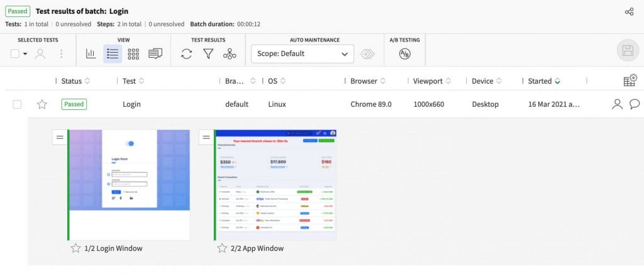Screen dimensions: 644x274
Task: Open the three-dot more options menu
Action: tap(61, 54)
